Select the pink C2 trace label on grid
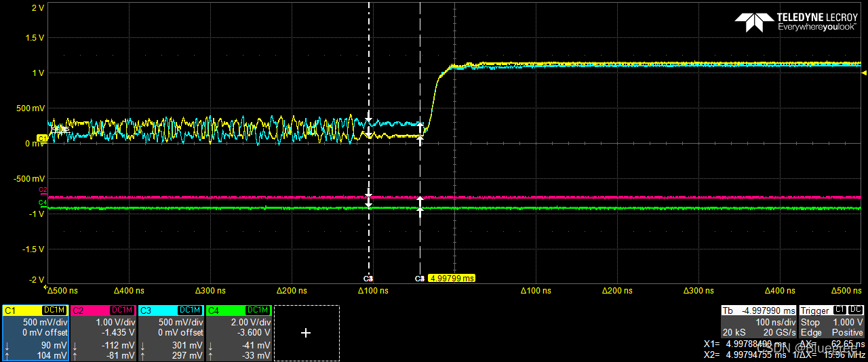The image size is (868, 362). (43, 190)
